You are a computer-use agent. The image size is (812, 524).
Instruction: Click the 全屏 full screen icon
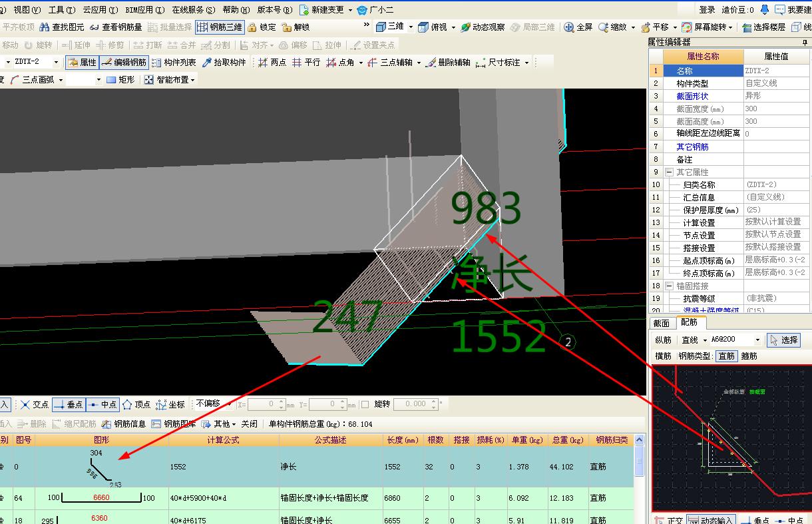click(569, 27)
